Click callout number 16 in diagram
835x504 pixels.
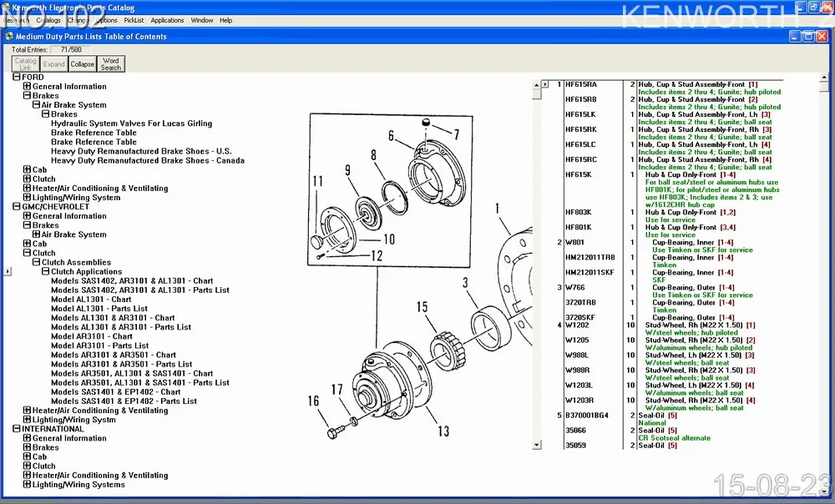pyautogui.click(x=313, y=401)
